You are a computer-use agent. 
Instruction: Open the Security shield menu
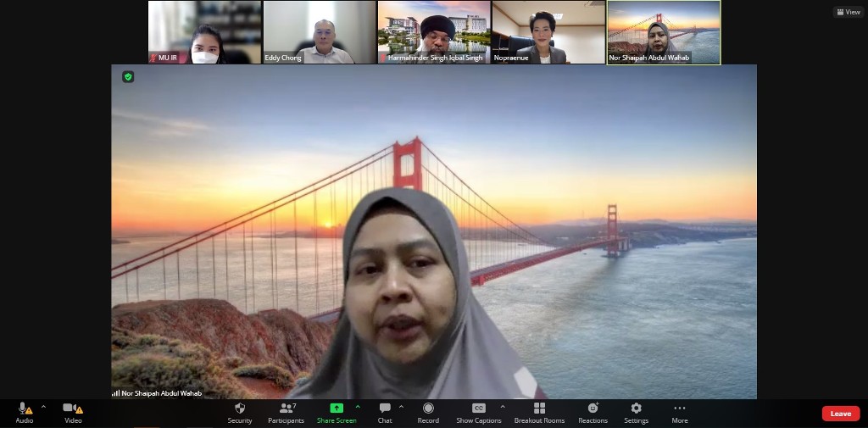point(240,412)
